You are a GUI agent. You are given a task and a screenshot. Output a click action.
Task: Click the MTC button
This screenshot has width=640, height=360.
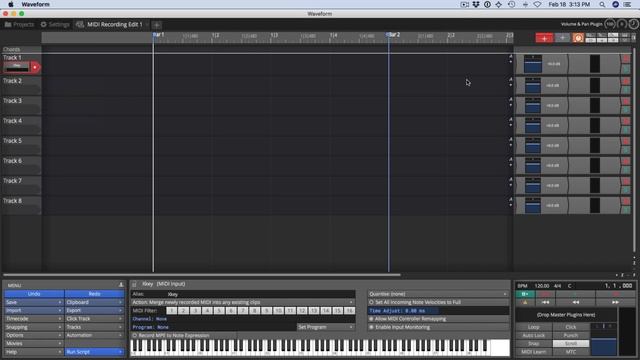coord(571,352)
